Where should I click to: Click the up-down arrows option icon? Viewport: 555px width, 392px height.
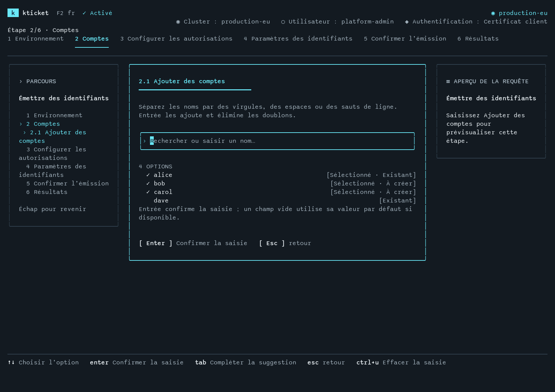point(11,362)
